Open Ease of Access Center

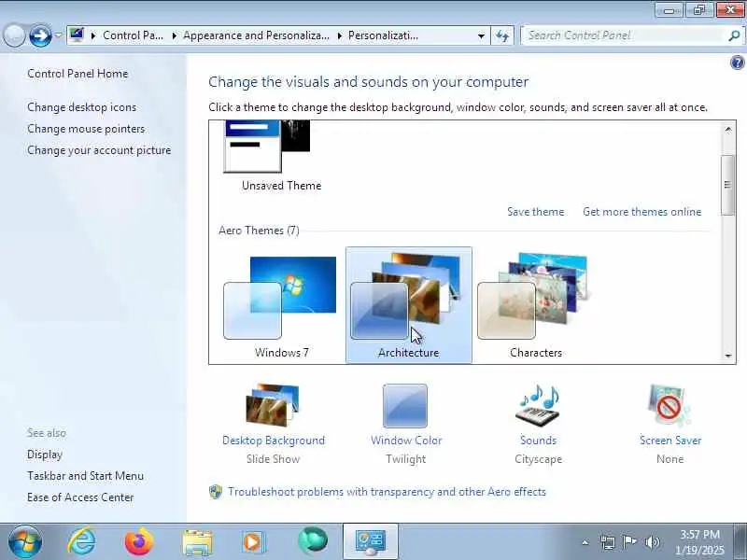(x=80, y=497)
